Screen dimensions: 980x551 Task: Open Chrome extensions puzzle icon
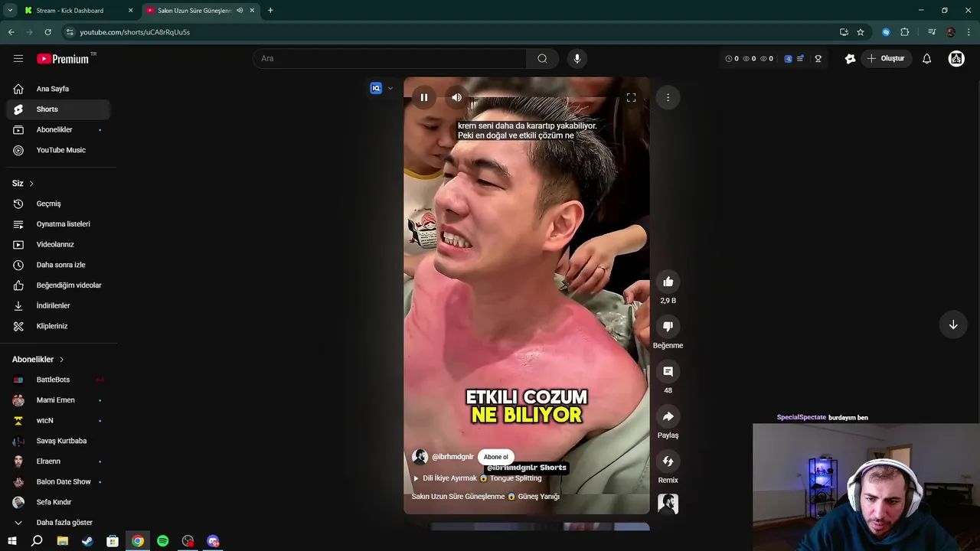coord(905,32)
